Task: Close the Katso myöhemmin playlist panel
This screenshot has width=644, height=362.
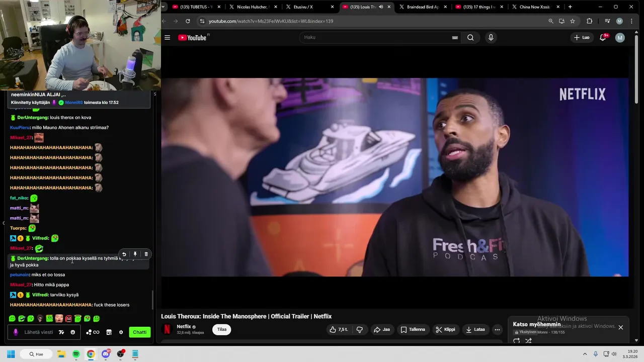Action: pos(620,327)
